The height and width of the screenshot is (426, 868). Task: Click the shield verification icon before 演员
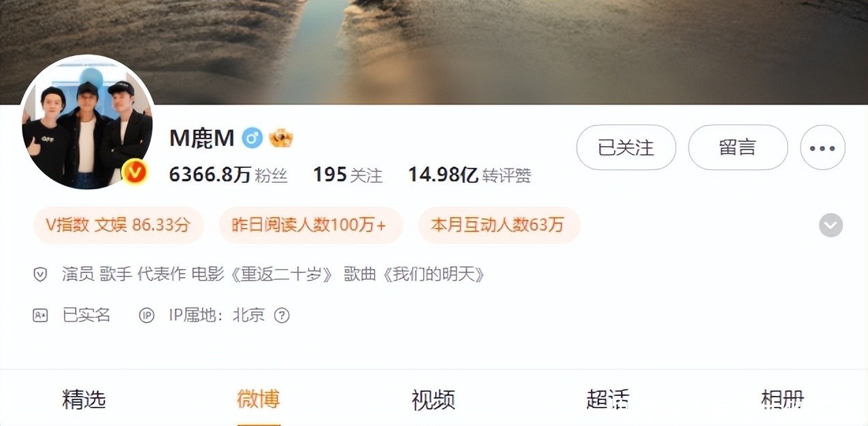pos(40,275)
